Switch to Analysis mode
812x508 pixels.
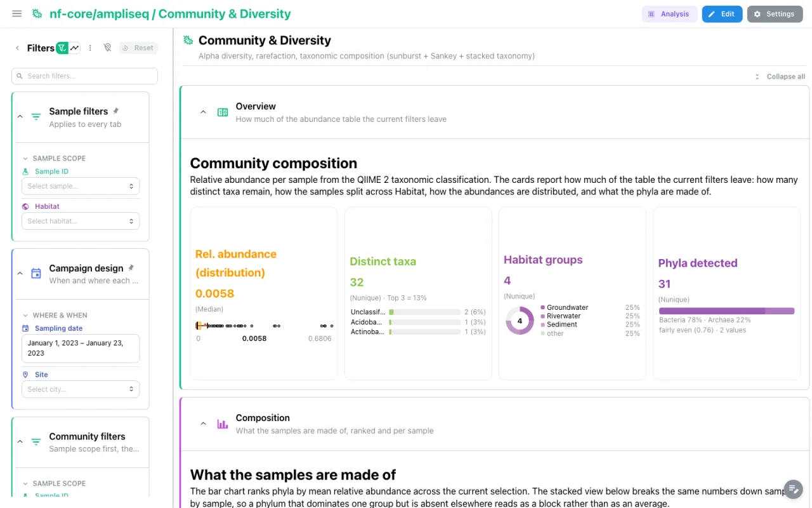pyautogui.click(x=669, y=14)
